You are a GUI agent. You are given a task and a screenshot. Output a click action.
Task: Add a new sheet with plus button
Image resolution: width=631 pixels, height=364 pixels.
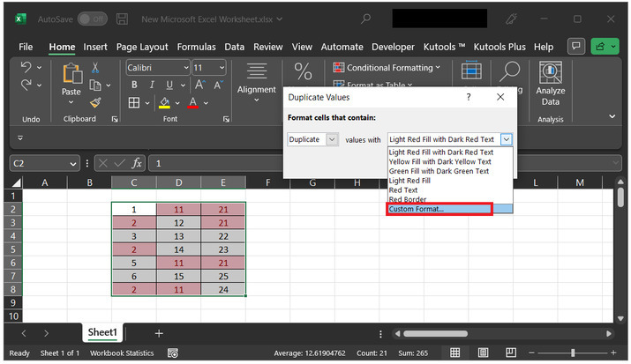point(159,333)
